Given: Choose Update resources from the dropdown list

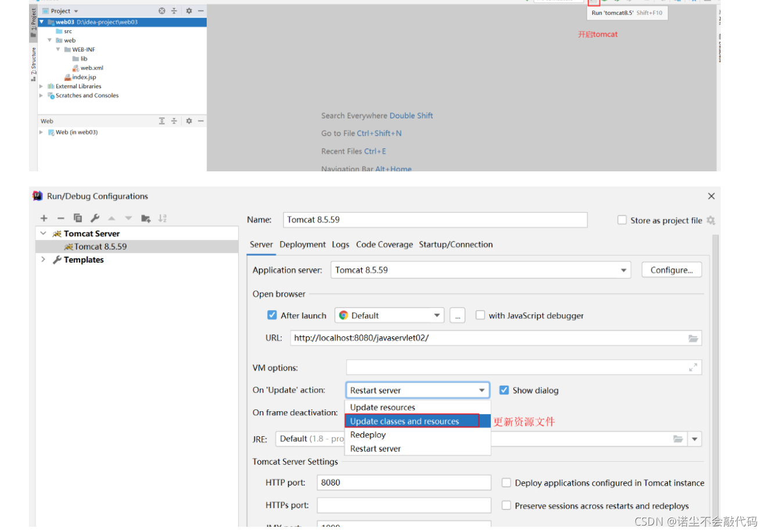Looking at the screenshot, I should (x=418, y=407).
